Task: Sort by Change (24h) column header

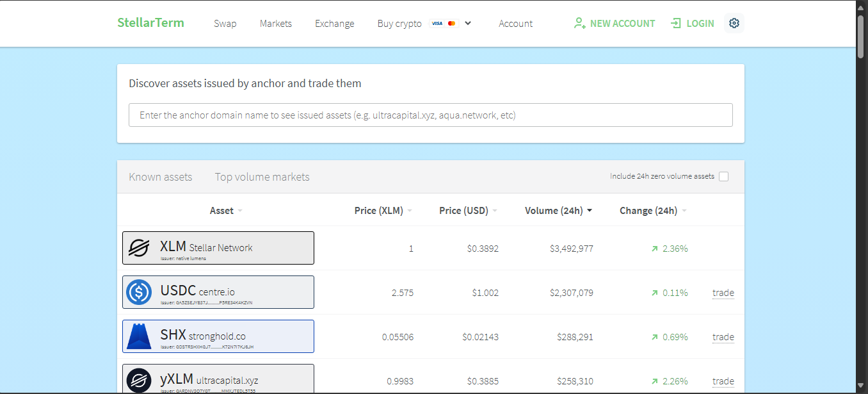Action: pyautogui.click(x=648, y=211)
